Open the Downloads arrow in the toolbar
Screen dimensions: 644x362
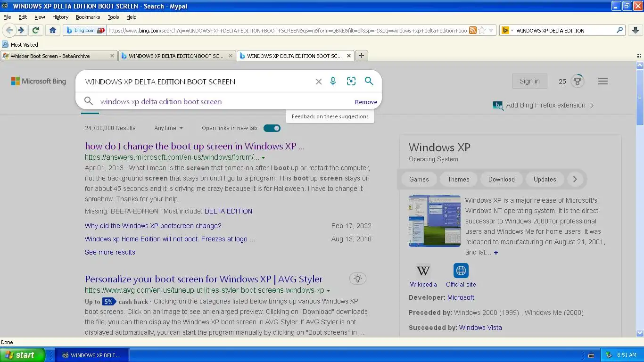(x=635, y=30)
